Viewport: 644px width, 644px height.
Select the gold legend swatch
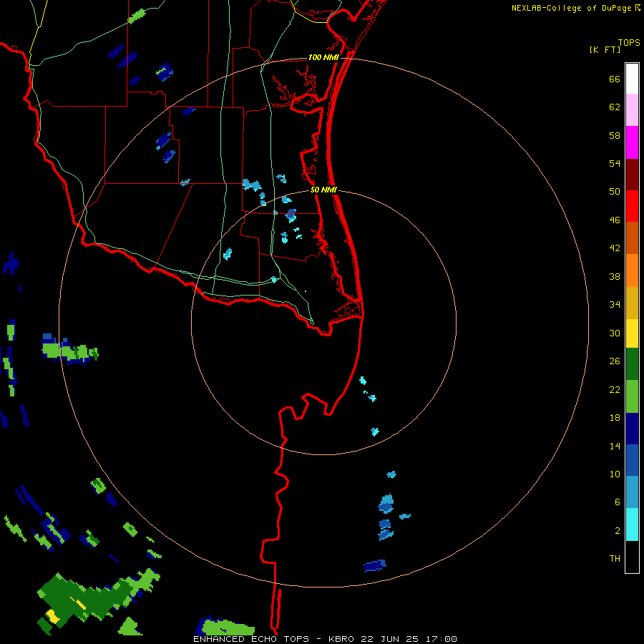pyautogui.click(x=632, y=303)
